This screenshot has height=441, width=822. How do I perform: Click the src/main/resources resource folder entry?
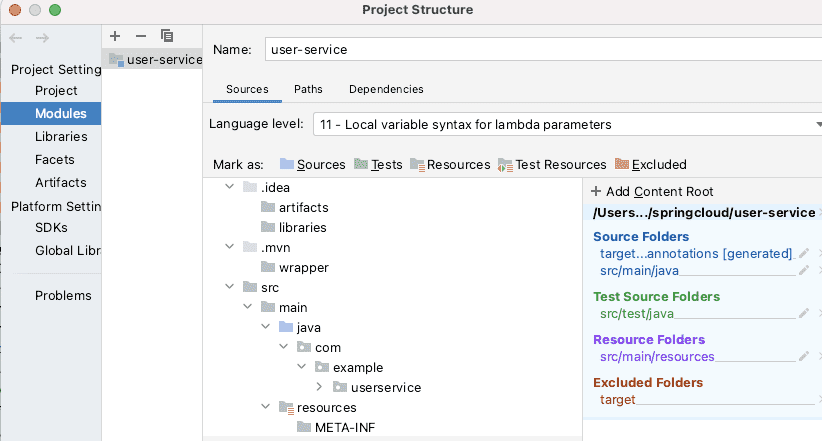[657, 357]
